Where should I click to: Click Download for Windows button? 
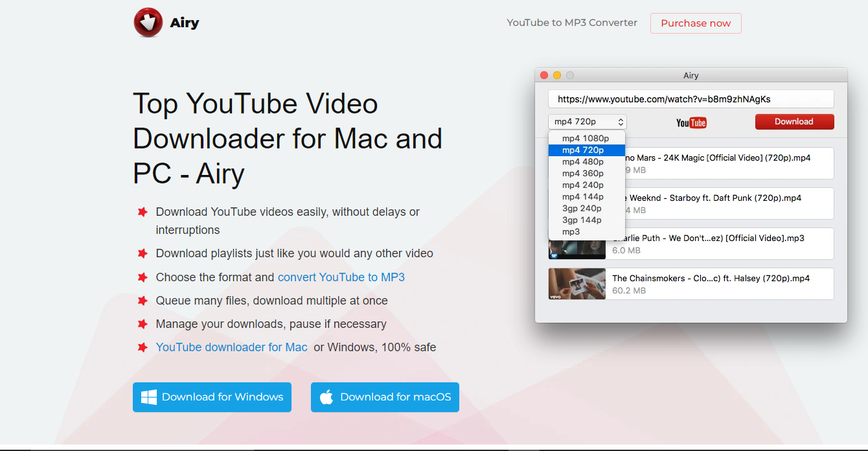coord(212,397)
